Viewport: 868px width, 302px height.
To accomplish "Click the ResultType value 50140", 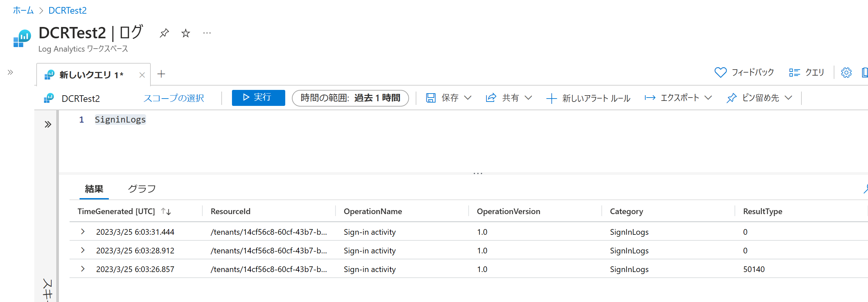I will click(x=754, y=269).
